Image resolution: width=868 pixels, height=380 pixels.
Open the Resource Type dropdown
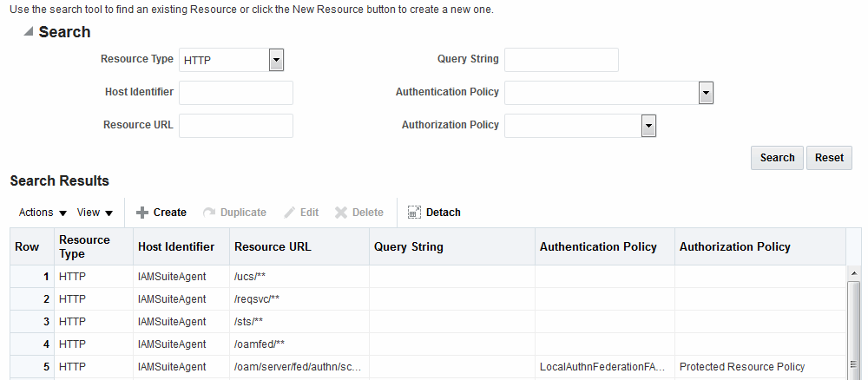pyautogui.click(x=276, y=60)
